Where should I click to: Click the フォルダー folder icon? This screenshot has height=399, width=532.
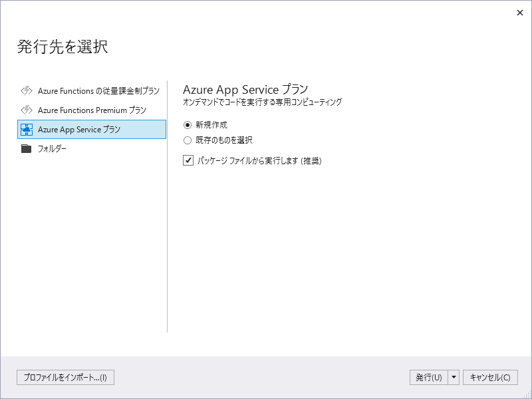pos(26,148)
